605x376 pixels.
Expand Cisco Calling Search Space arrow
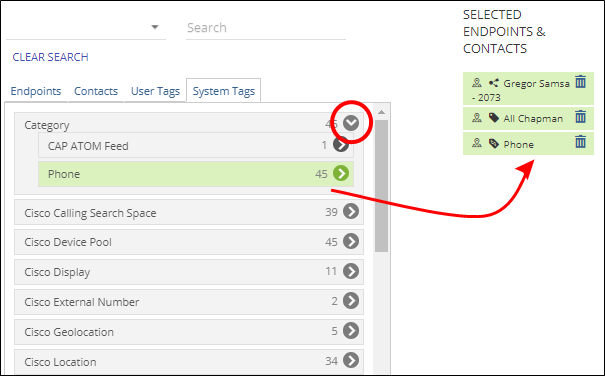pyautogui.click(x=351, y=212)
